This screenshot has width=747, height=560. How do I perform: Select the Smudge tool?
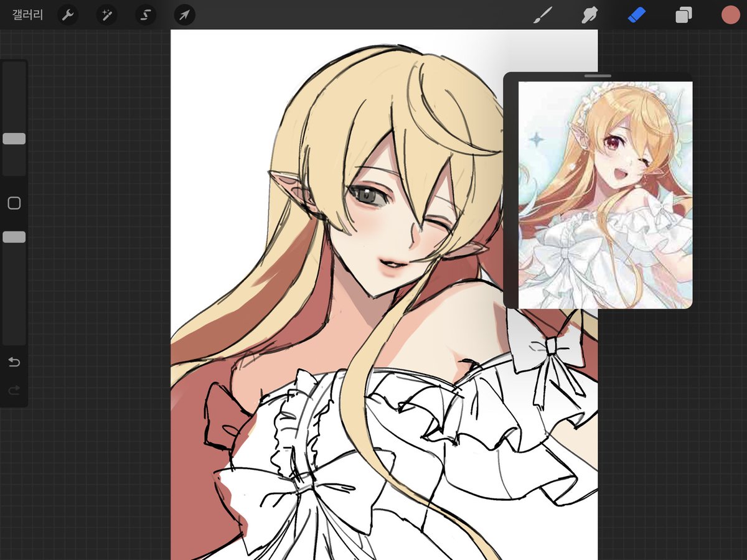589,15
